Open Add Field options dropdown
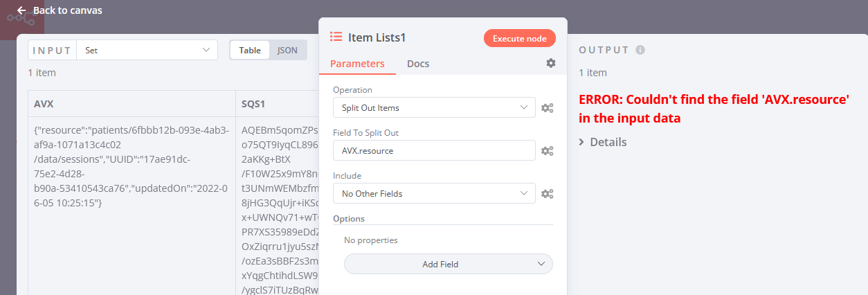The width and height of the screenshot is (868, 295). (449, 264)
